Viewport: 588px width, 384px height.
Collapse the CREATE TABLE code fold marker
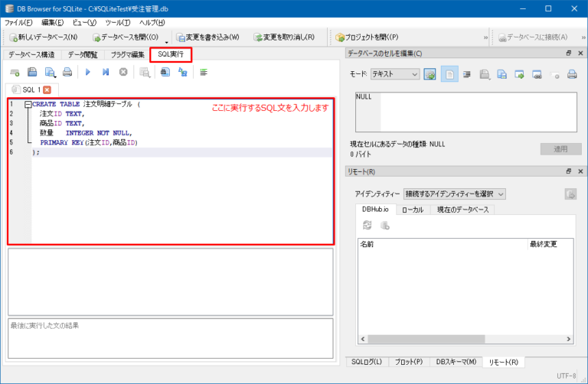pos(28,105)
